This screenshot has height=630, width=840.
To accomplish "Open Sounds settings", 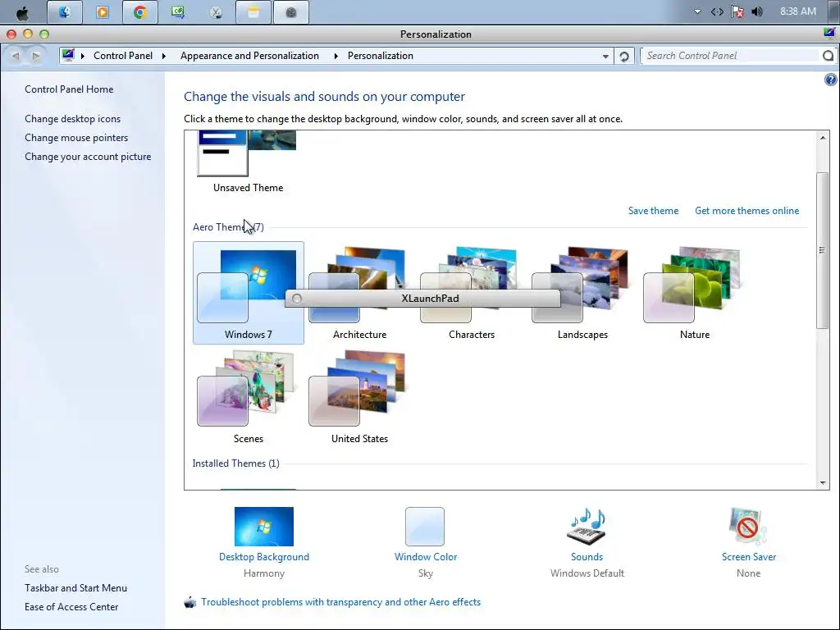I will [x=587, y=541].
